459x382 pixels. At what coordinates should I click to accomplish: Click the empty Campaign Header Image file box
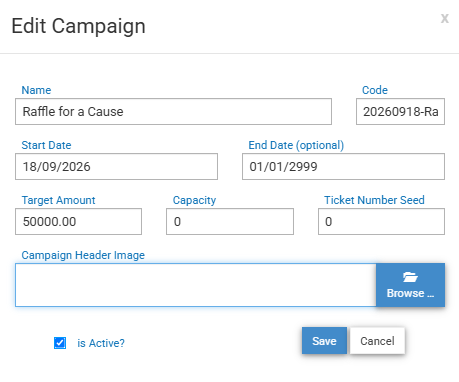click(x=196, y=285)
